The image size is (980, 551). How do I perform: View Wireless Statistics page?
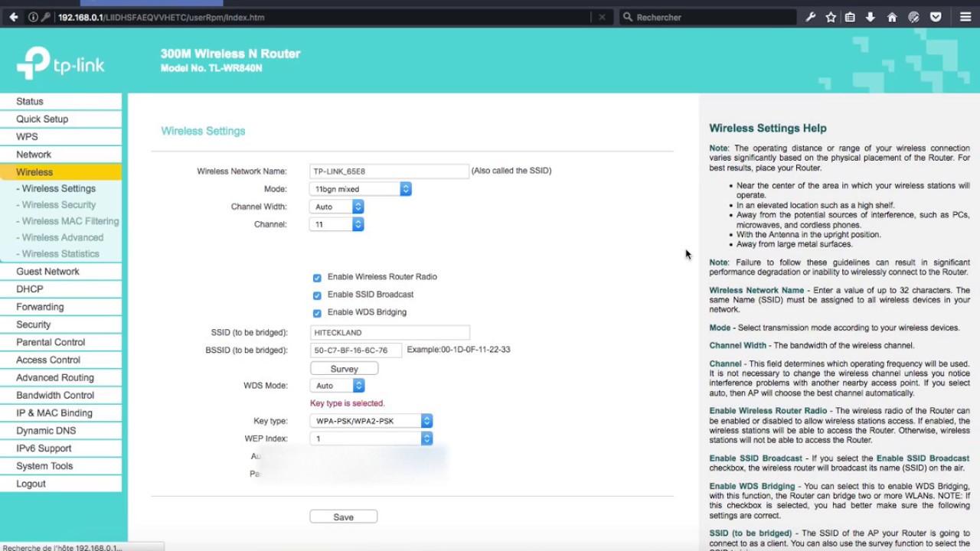(x=57, y=253)
